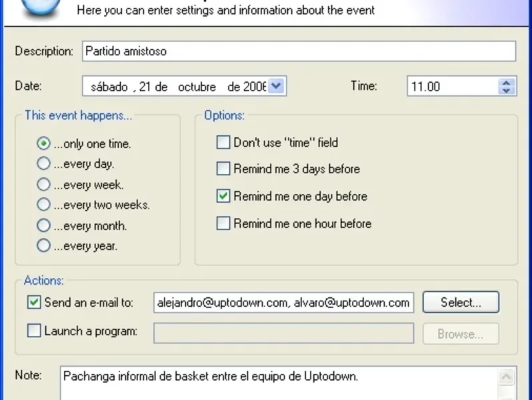Tick "Remind me one hour before"
Screen dimensions: 532x400
[223, 224]
